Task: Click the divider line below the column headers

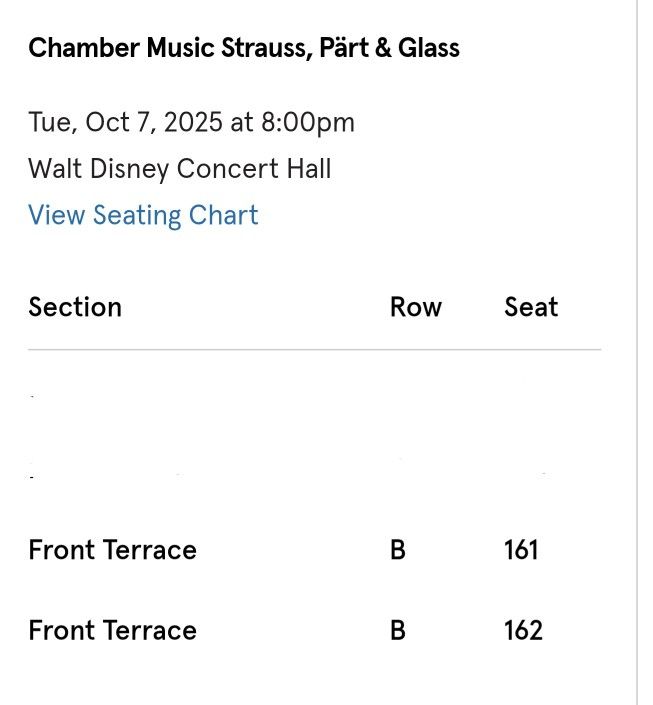Action: pyautogui.click(x=314, y=350)
